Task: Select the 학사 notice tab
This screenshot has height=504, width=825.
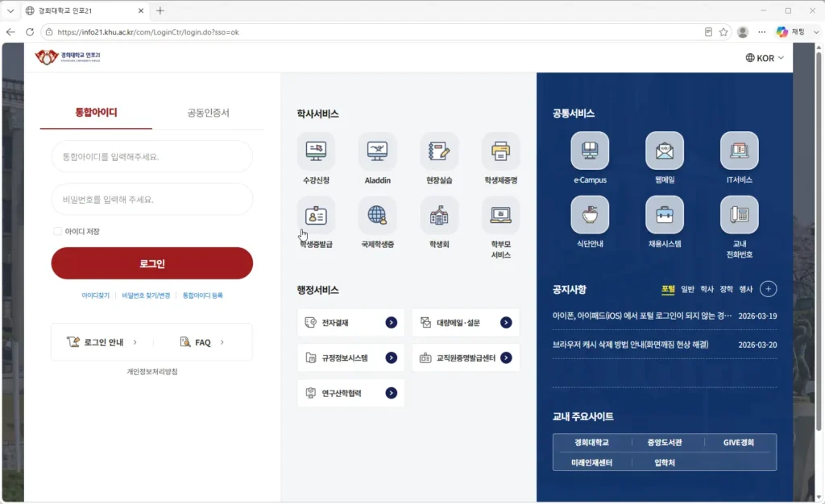Action: tap(707, 289)
